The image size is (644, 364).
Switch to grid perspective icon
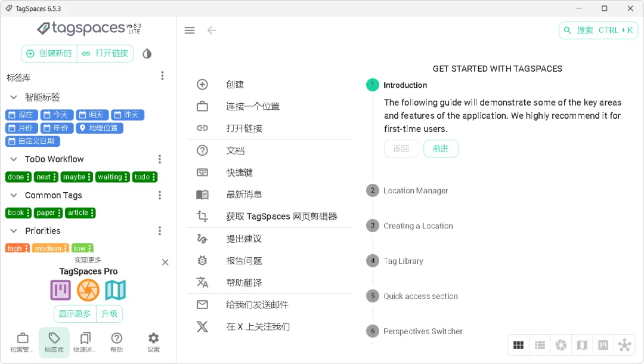[519, 345]
